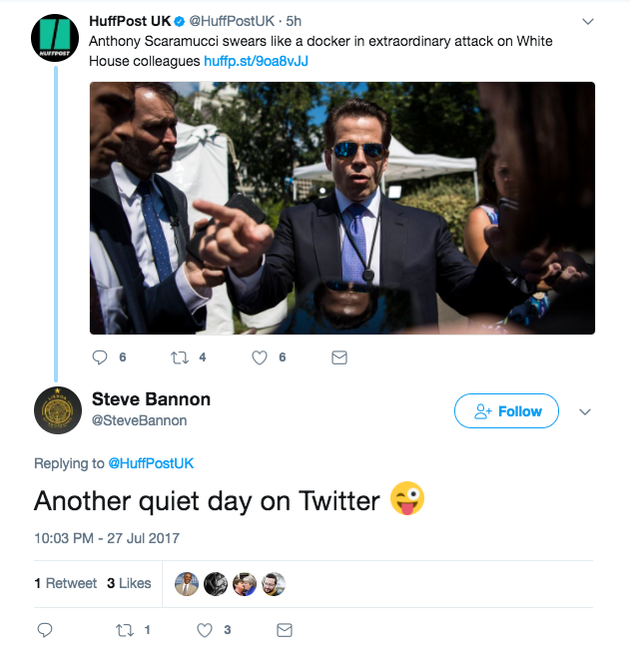
Task: Show the list of 3 Likes
Action: click(x=129, y=583)
